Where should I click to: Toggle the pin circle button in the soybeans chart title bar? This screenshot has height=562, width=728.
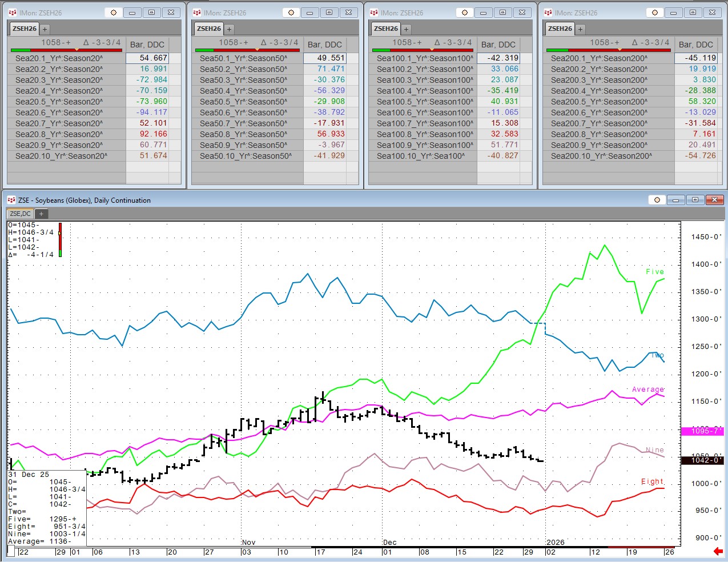coord(657,200)
